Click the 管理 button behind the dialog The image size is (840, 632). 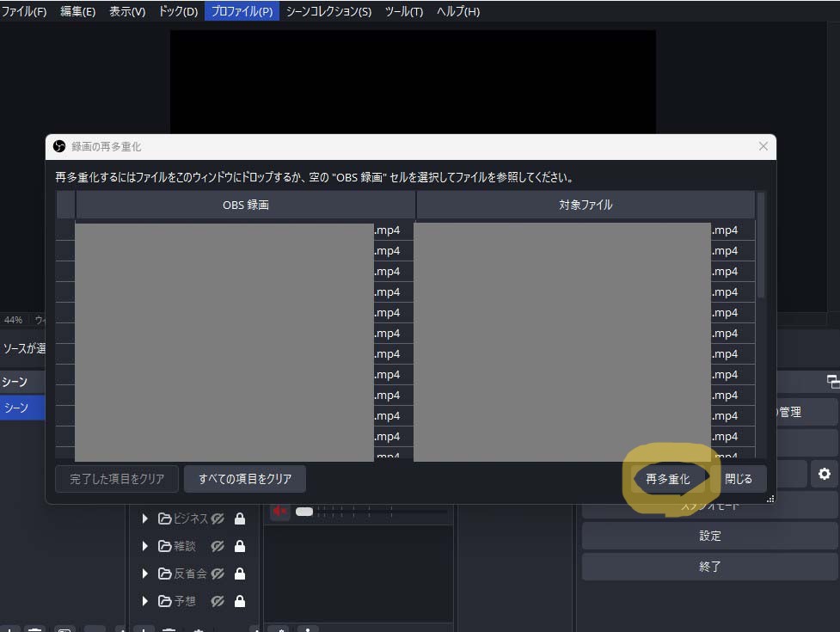(806, 412)
